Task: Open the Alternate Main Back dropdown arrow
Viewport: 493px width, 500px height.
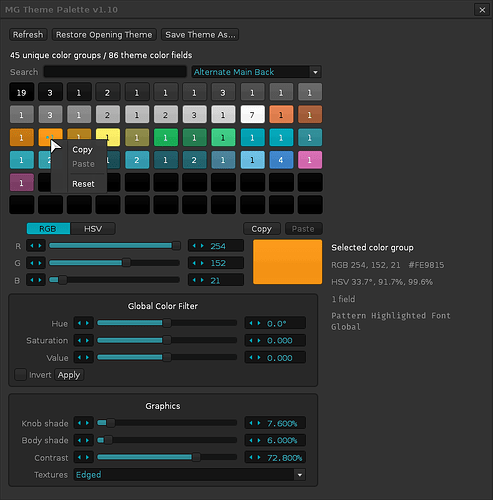Action: [x=315, y=72]
